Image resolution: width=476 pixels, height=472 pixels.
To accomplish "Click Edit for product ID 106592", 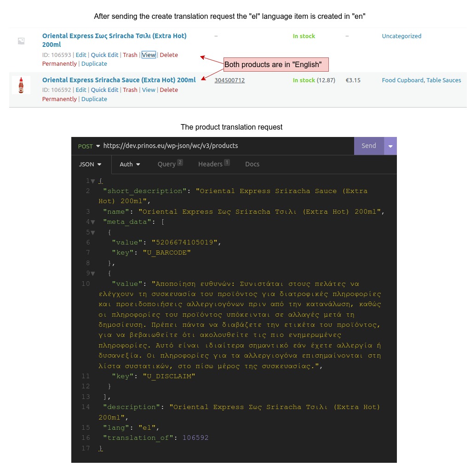I will [81, 90].
